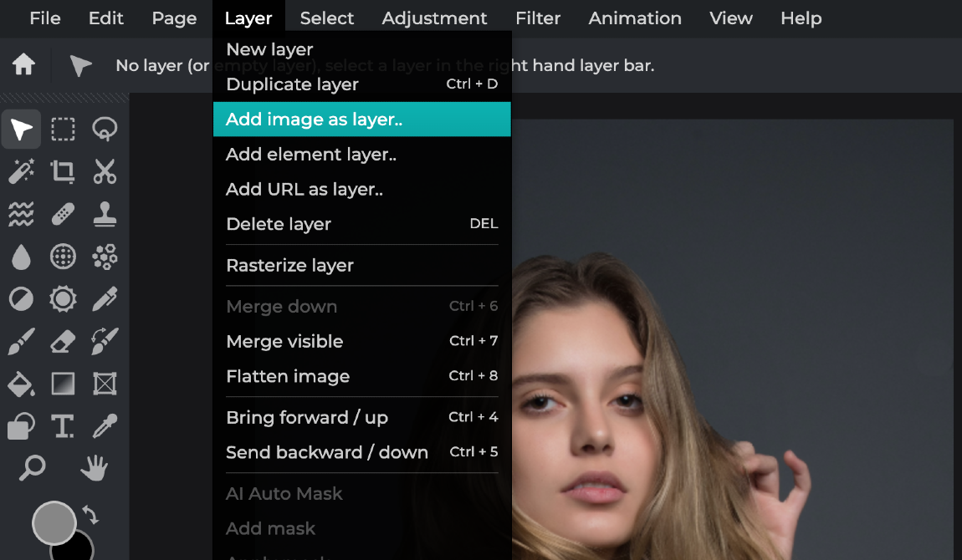Screen dimensions: 962x560
Task: Pick the scissors Cutout tool
Action: click(105, 171)
